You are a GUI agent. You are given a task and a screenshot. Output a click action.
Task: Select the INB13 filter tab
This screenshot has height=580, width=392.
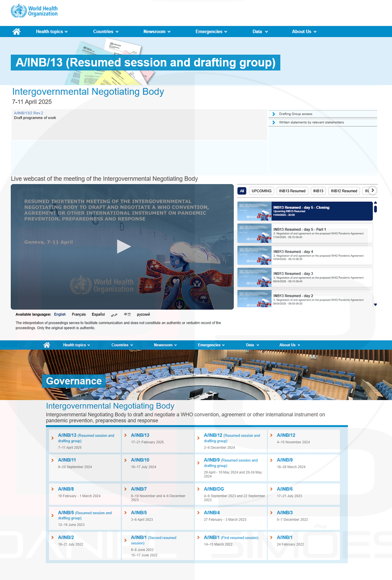(x=318, y=191)
